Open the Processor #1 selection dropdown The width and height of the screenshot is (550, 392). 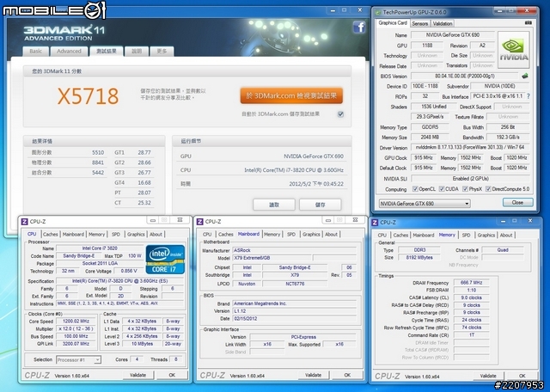click(x=78, y=359)
